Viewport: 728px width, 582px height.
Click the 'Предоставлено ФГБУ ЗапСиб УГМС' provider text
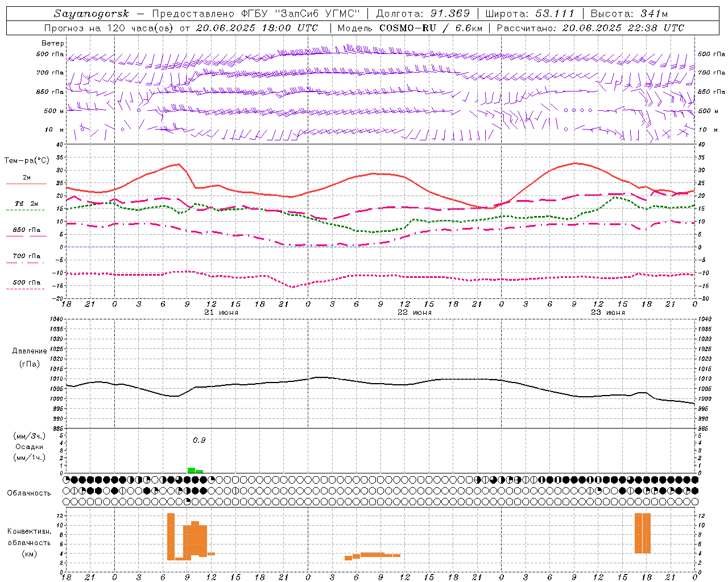coord(257,14)
